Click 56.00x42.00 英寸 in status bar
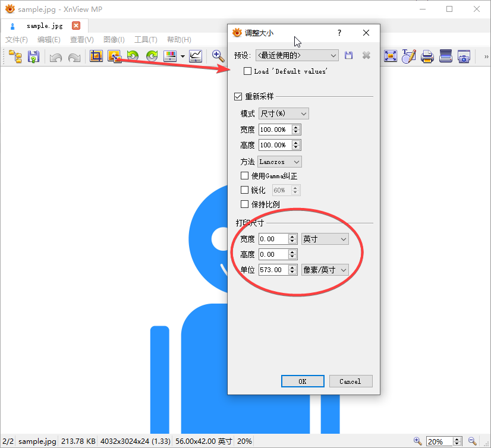The image size is (491, 448). (204, 441)
